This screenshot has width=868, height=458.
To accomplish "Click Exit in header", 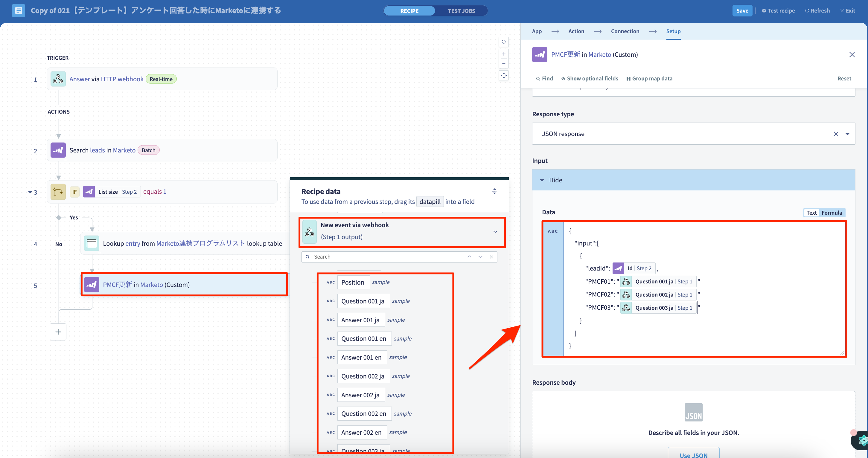I will pyautogui.click(x=847, y=10).
